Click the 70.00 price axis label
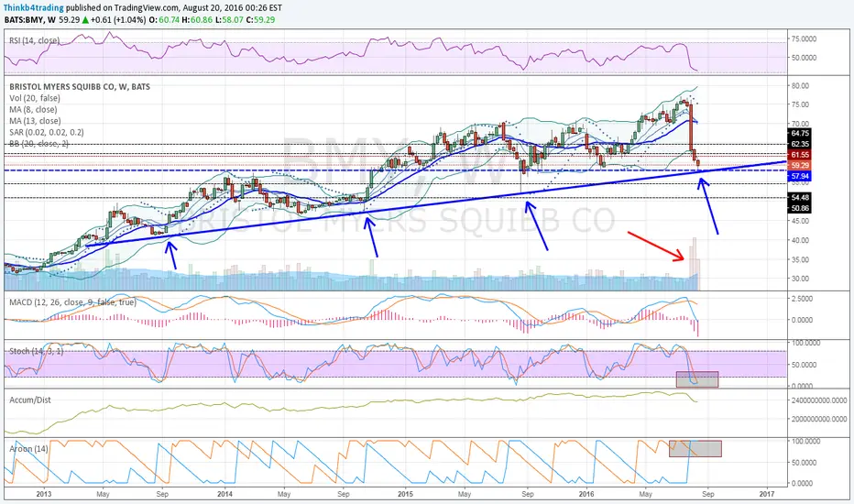The width and height of the screenshot is (854, 504). point(800,124)
